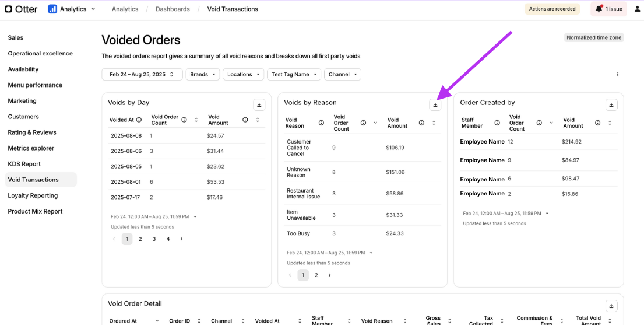Viewport: 644px width, 325px height.
Task: Open the Channel filter dropdown
Action: [343, 75]
